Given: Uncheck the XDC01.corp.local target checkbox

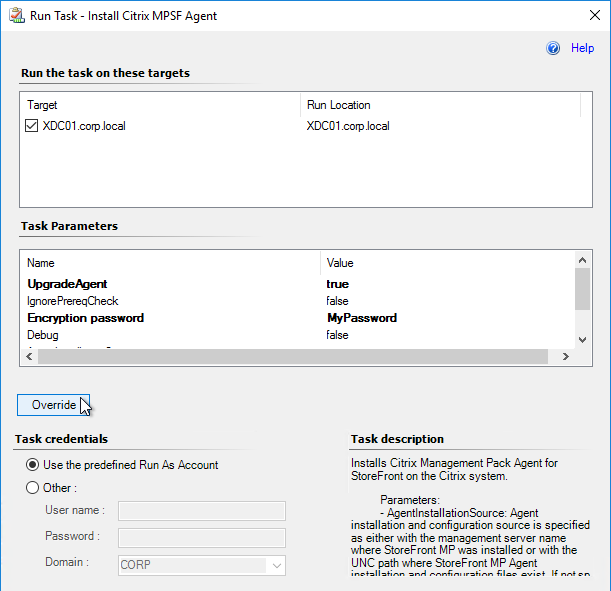Looking at the screenshot, I should 32,126.
